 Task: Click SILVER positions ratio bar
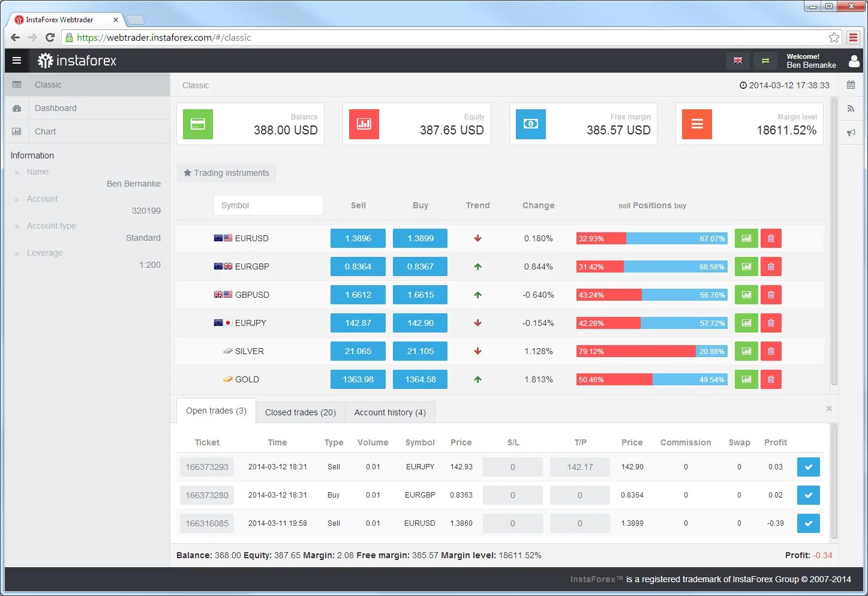[x=652, y=351]
